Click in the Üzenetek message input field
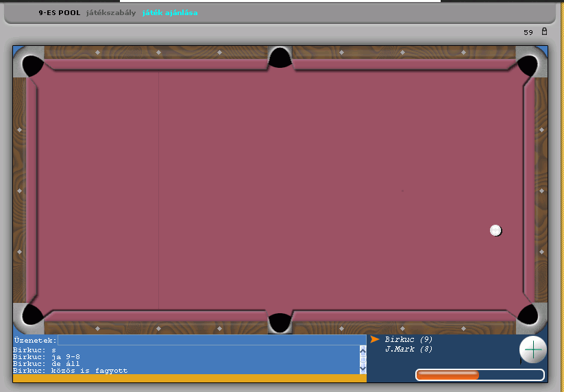564x392 pixels. coord(211,340)
